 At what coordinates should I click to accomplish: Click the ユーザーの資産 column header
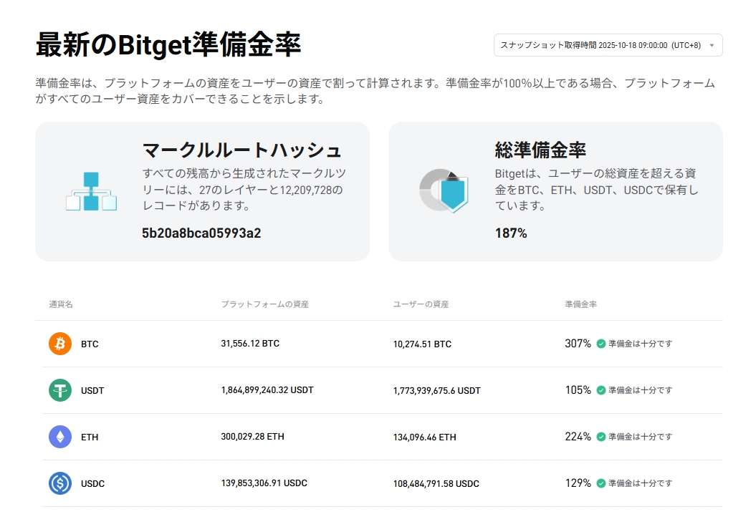pyautogui.click(x=421, y=304)
